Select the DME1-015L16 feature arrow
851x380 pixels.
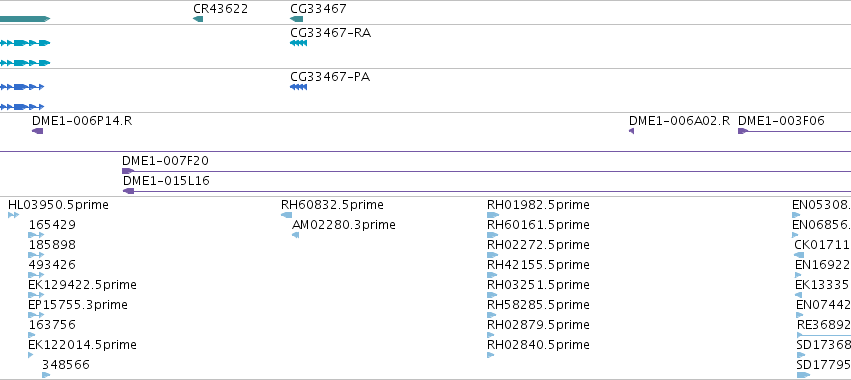coord(129,191)
